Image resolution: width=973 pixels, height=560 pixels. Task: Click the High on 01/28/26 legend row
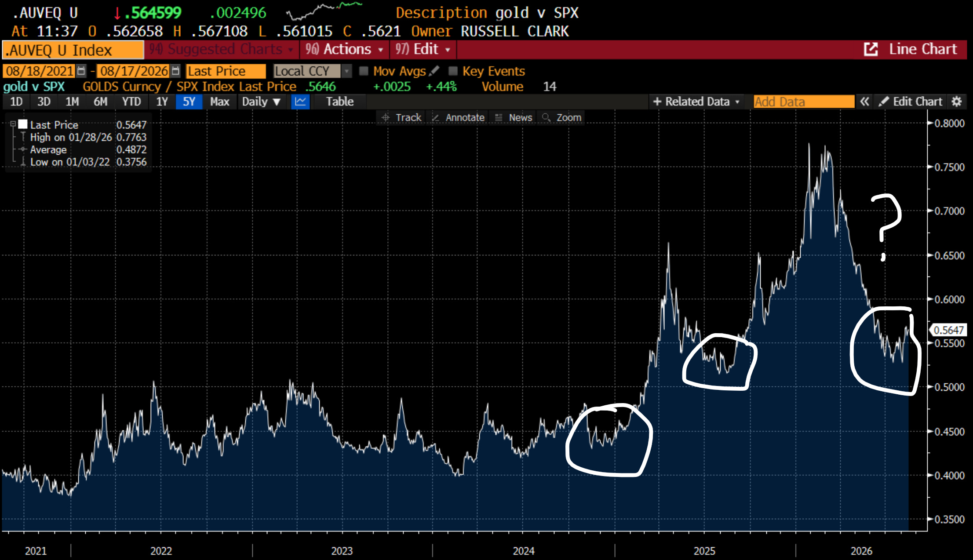[87, 137]
